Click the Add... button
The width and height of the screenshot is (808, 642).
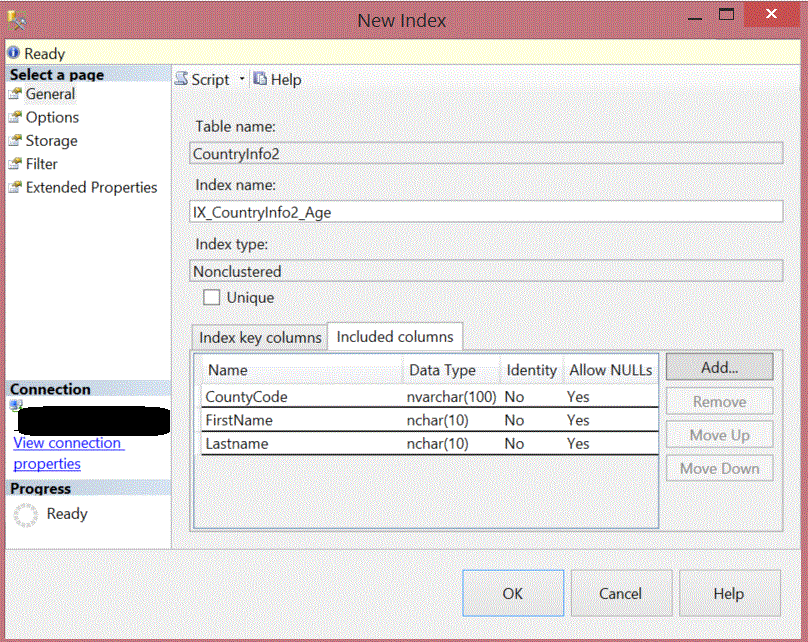(x=719, y=367)
